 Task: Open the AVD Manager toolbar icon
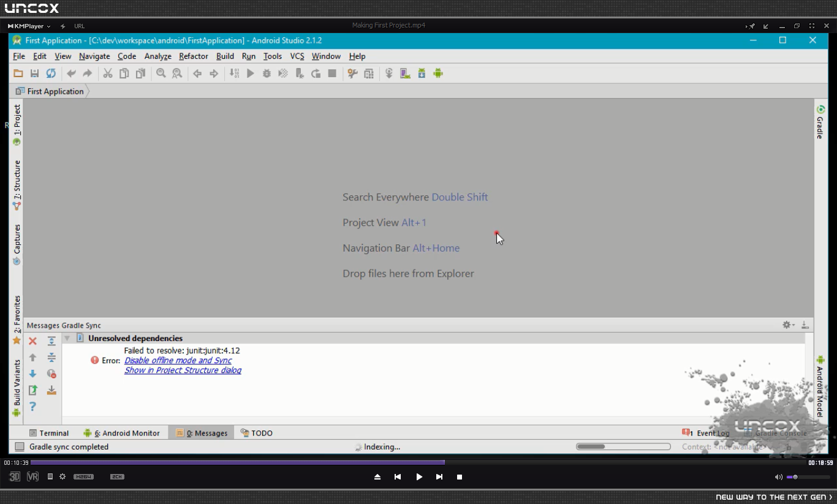coord(405,73)
